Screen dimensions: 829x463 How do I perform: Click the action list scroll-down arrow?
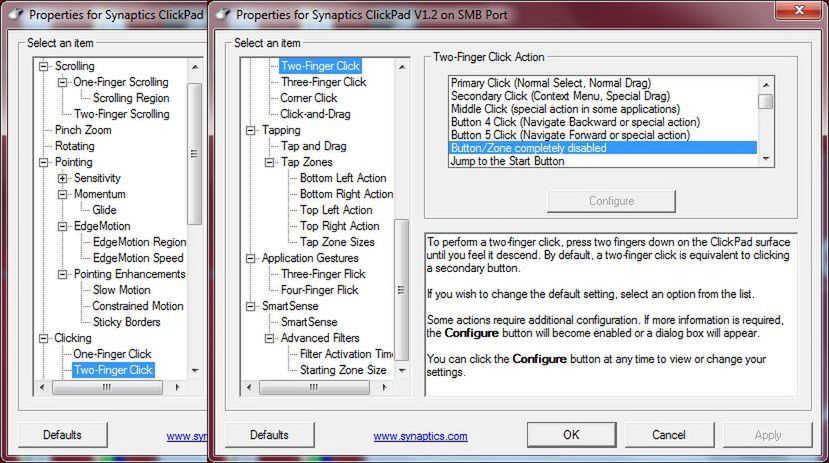[x=766, y=159]
